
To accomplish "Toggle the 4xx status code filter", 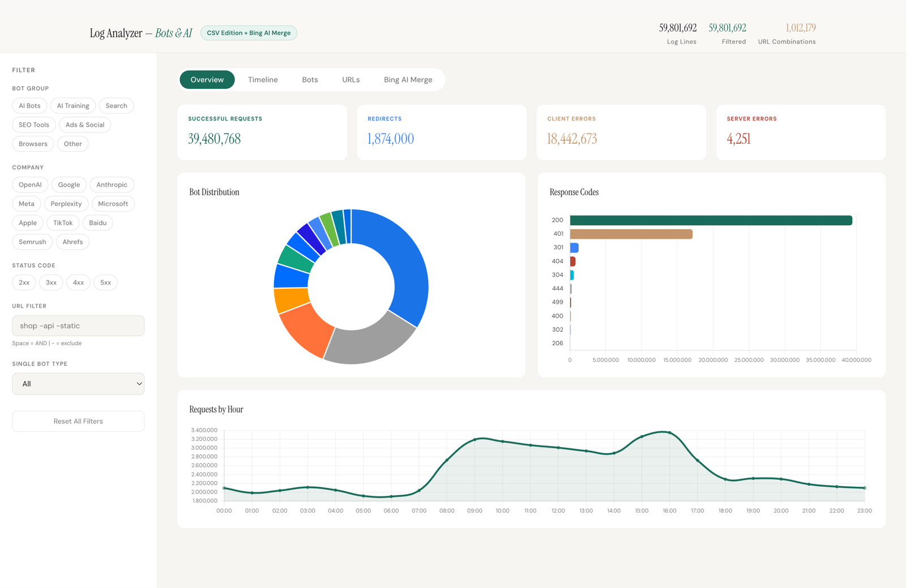I will coord(78,282).
